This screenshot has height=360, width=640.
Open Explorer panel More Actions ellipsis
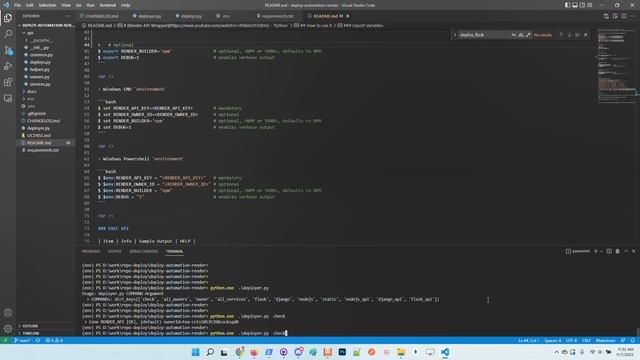coord(67,16)
